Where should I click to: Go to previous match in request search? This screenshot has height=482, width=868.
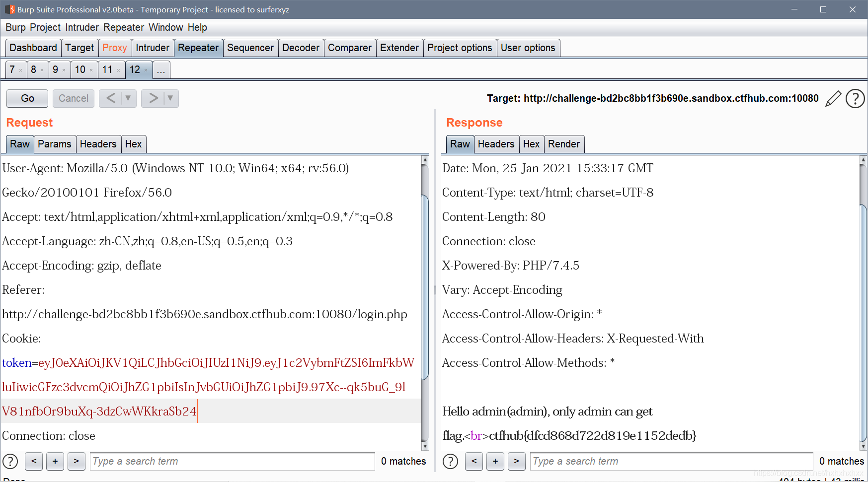pyautogui.click(x=34, y=461)
